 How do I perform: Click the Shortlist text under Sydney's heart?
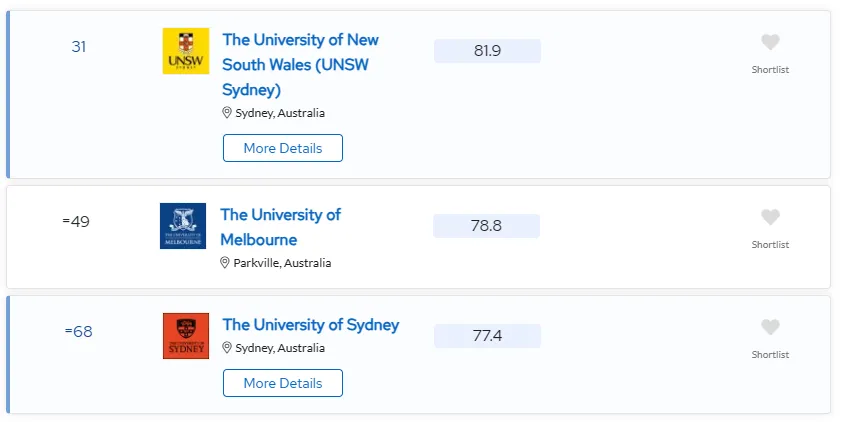pos(770,355)
